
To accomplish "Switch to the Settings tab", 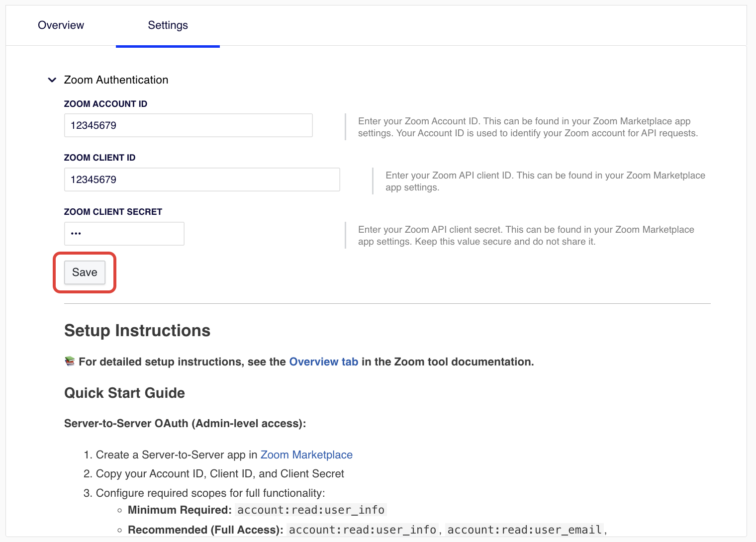I will (x=168, y=25).
